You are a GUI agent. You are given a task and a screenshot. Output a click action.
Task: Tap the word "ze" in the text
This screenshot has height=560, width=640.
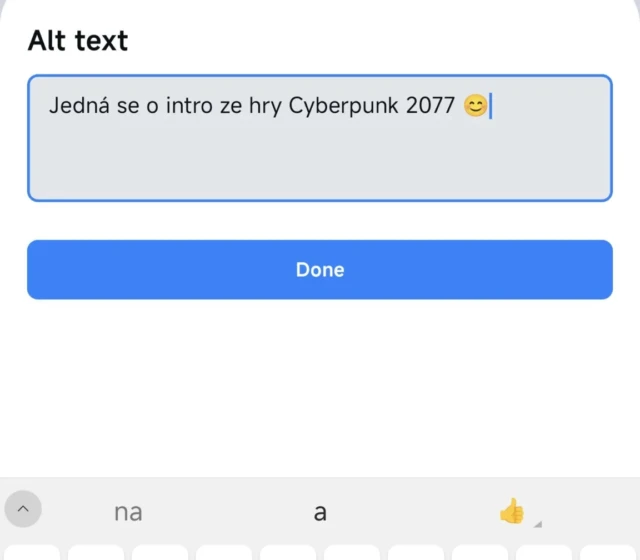click(x=232, y=106)
